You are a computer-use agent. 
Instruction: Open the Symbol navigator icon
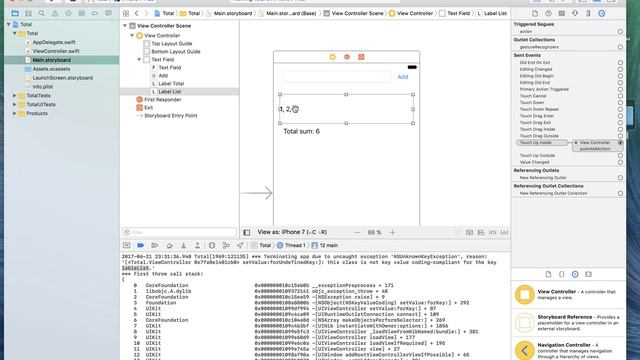point(28,13)
